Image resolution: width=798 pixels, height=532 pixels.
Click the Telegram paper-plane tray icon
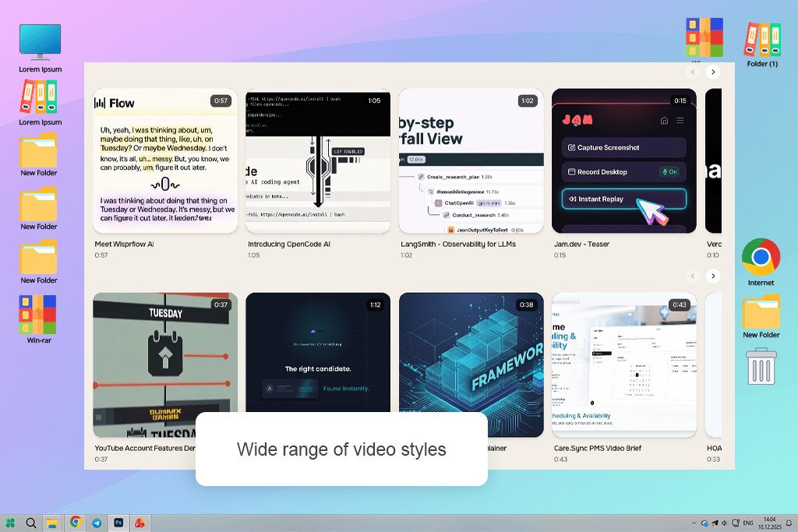[715, 523]
